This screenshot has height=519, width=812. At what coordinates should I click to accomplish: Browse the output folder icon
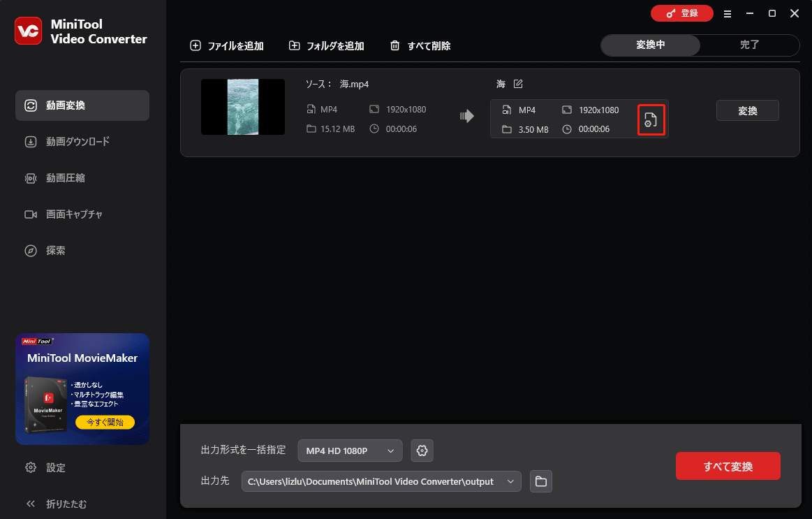pos(540,481)
